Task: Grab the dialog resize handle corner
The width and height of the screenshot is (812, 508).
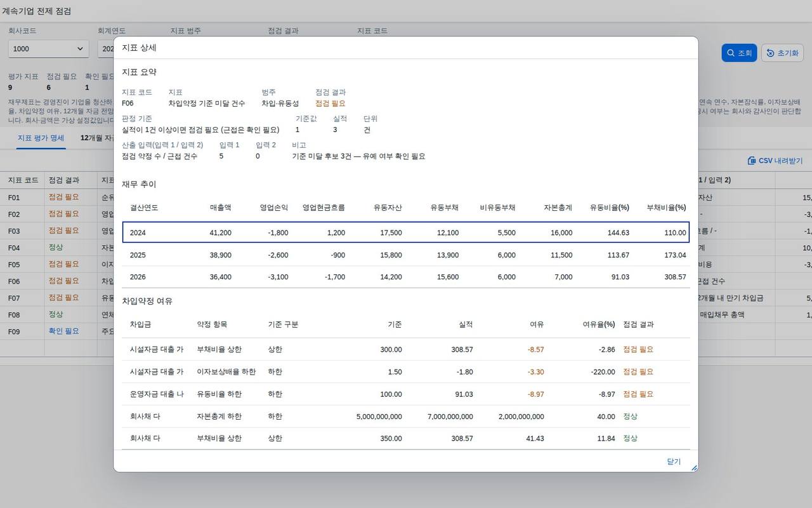Action: point(693,467)
